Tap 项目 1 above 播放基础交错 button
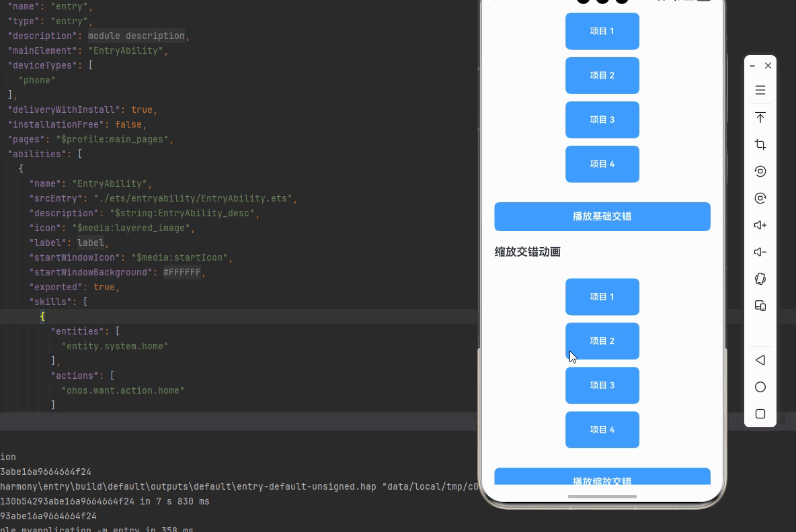This screenshot has height=532, width=796. (x=602, y=31)
